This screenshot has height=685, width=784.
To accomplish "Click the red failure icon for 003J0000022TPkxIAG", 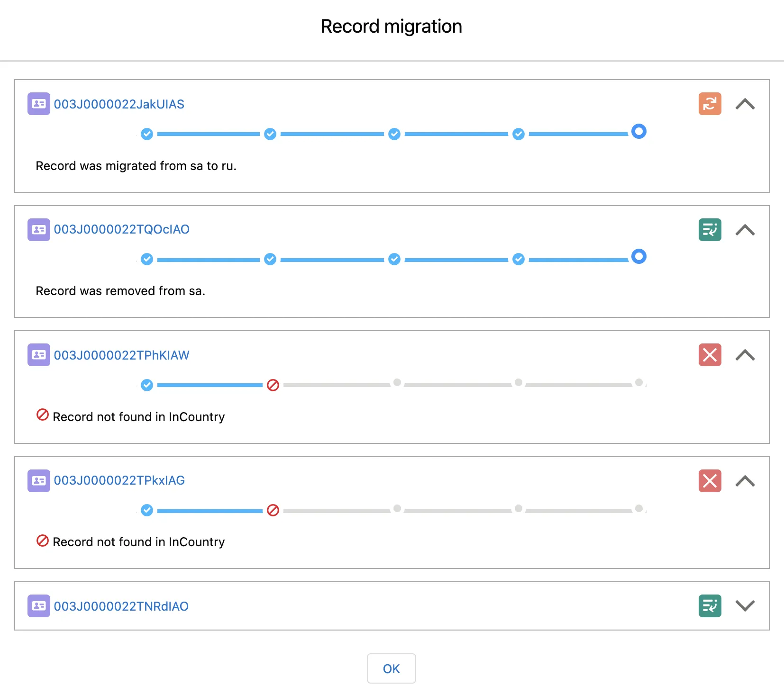I will coord(710,481).
